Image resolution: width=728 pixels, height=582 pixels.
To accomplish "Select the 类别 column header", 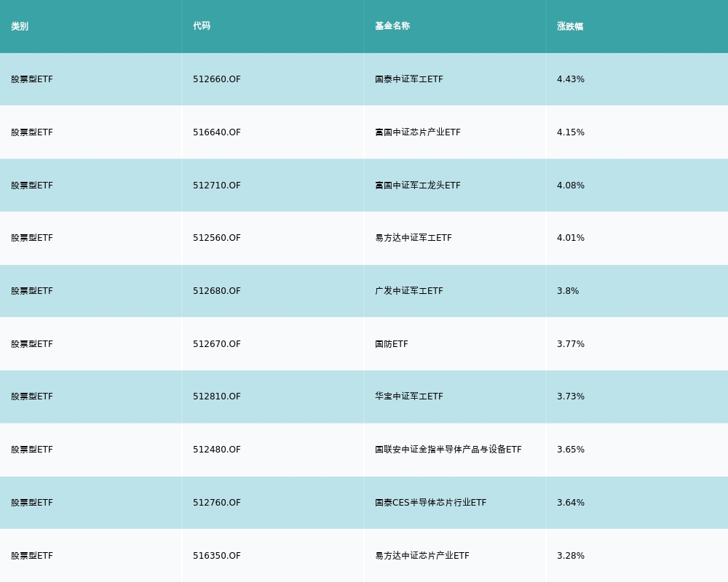I will point(20,26).
